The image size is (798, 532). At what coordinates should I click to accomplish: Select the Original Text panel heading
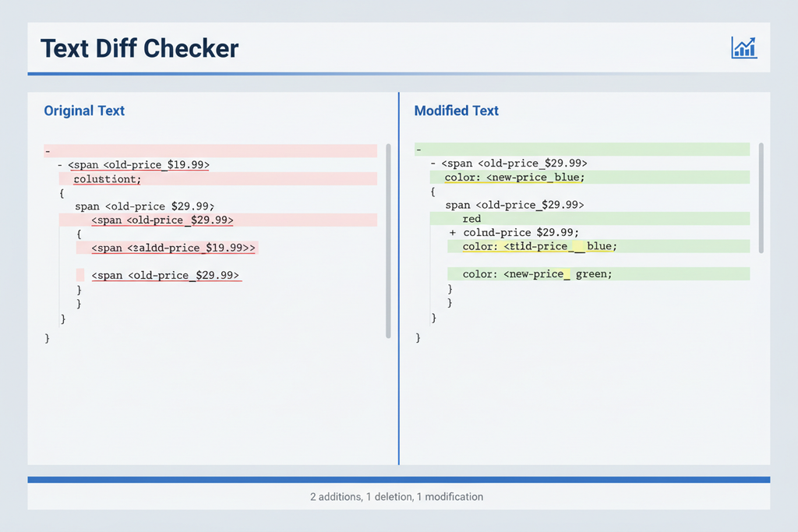pos(84,111)
